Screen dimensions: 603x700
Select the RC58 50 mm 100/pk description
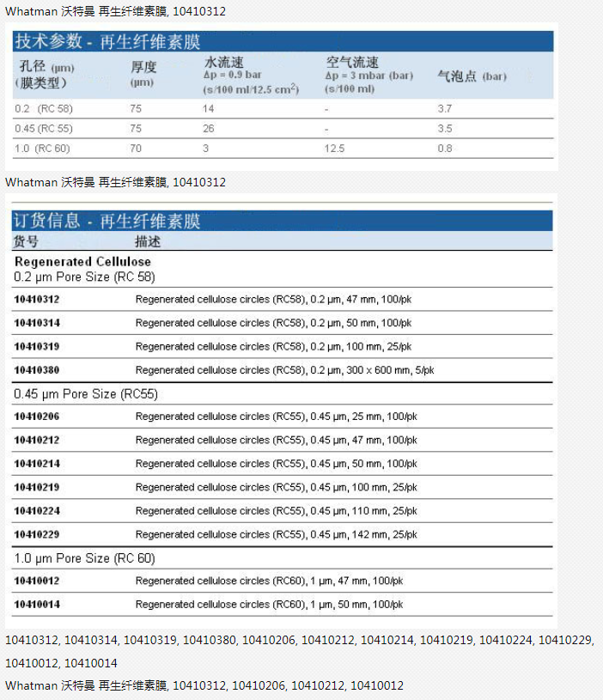coord(273,323)
